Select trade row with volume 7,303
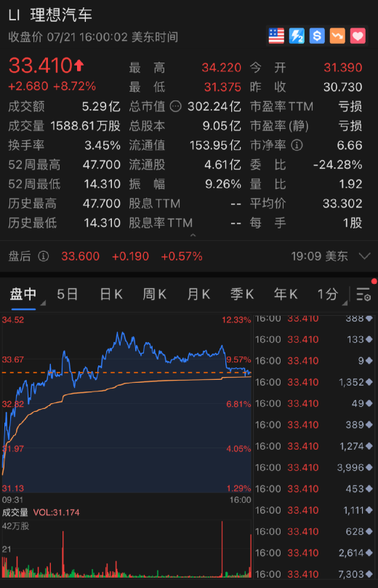378x588 pixels. 314,574
